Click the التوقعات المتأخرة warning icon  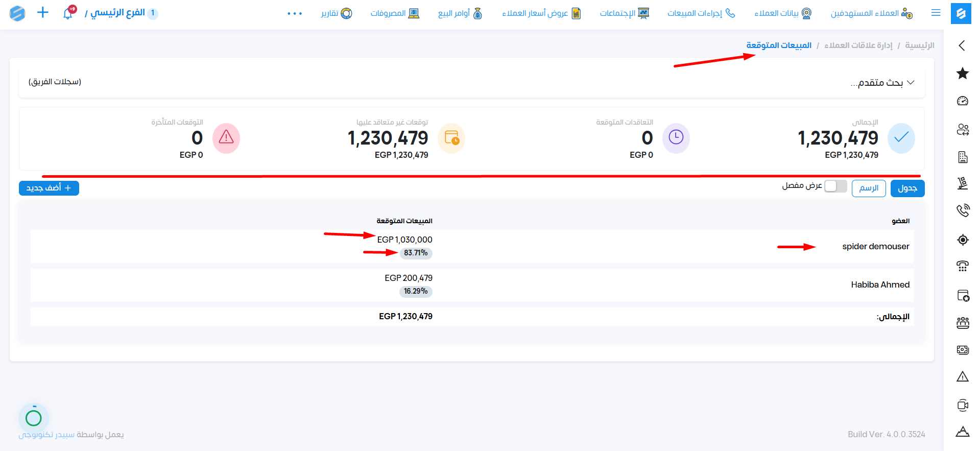click(x=226, y=138)
